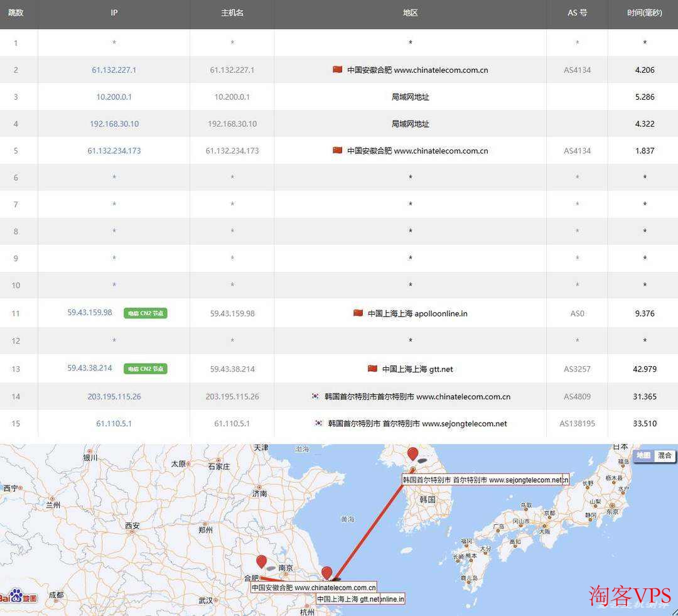Image resolution: width=678 pixels, height=616 pixels.
Task: Click the green CN2 badge beside 59.43.38.214
Action: click(145, 369)
